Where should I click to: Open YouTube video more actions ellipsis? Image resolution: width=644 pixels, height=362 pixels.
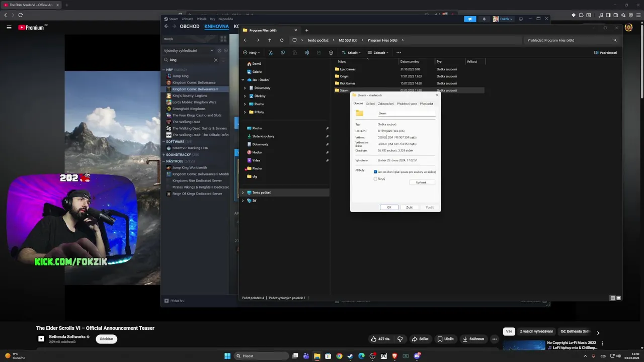click(x=495, y=339)
